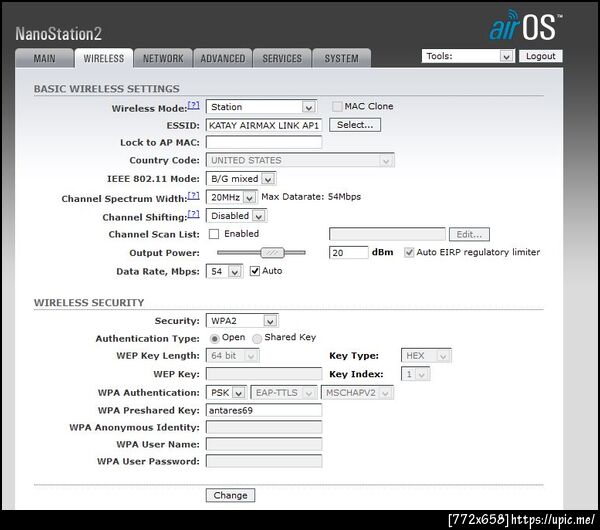The image size is (600, 530).
Task: Open Channel Shifting help [?] link
Action: pos(194,214)
